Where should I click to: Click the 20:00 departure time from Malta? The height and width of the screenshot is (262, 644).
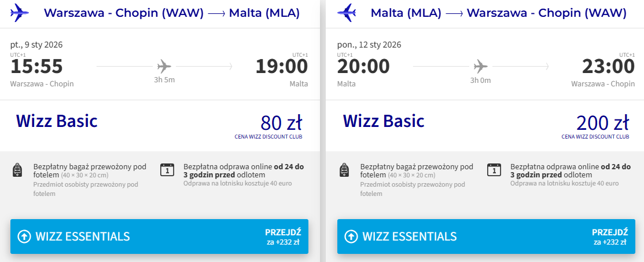point(363,66)
